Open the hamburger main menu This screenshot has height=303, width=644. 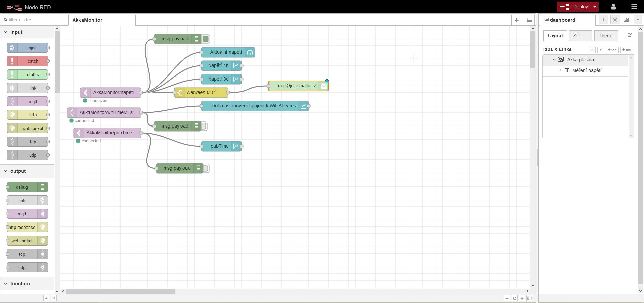coord(634,7)
